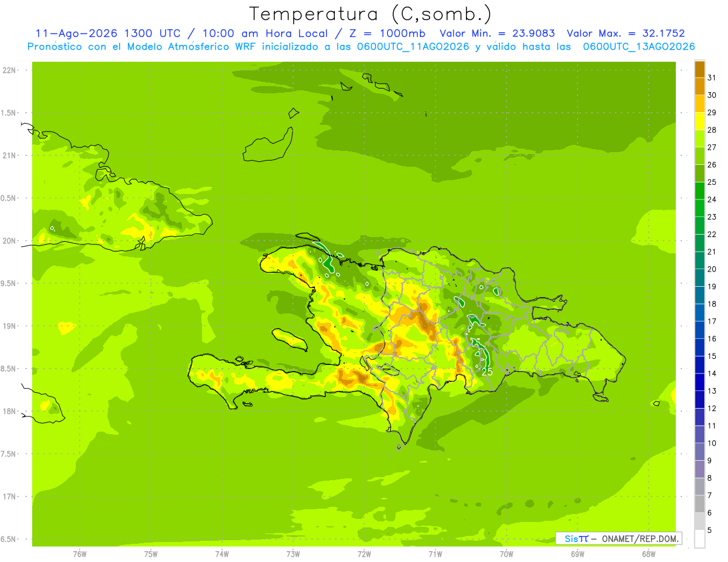
Task: Click the latitude axis label '17N'
Action: pos(10,497)
